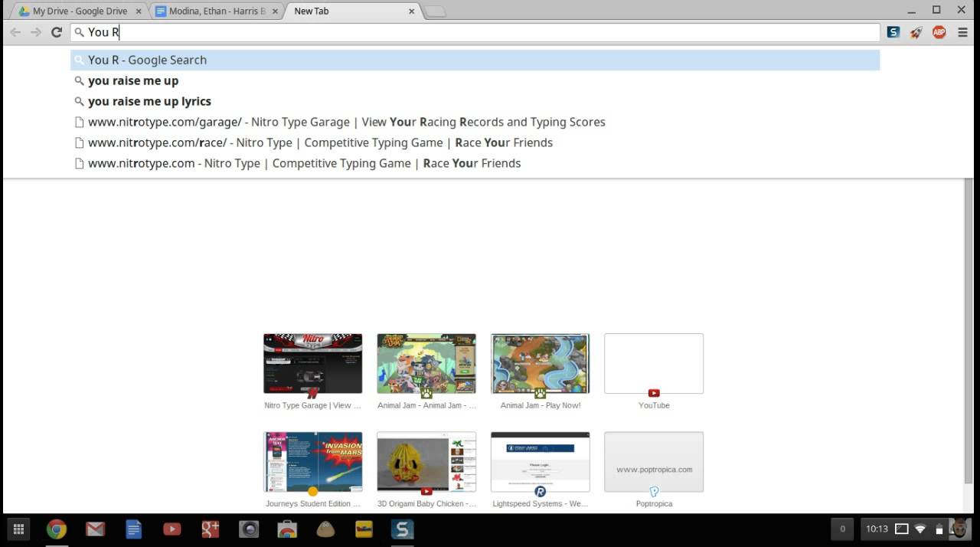The width and height of the screenshot is (980, 547).
Task: Open the 3D Origami Baby Chicken thumbnail
Action: pos(426,462)
